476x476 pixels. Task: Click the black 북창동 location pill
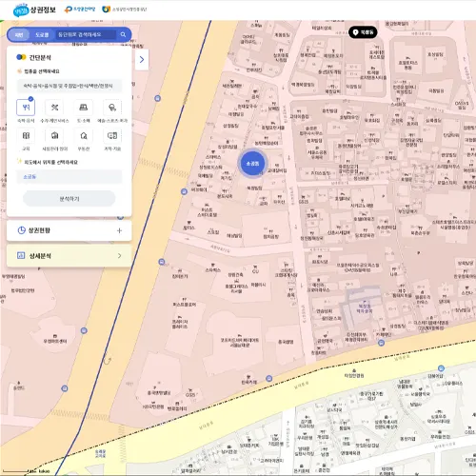click(x=363, y=32)
